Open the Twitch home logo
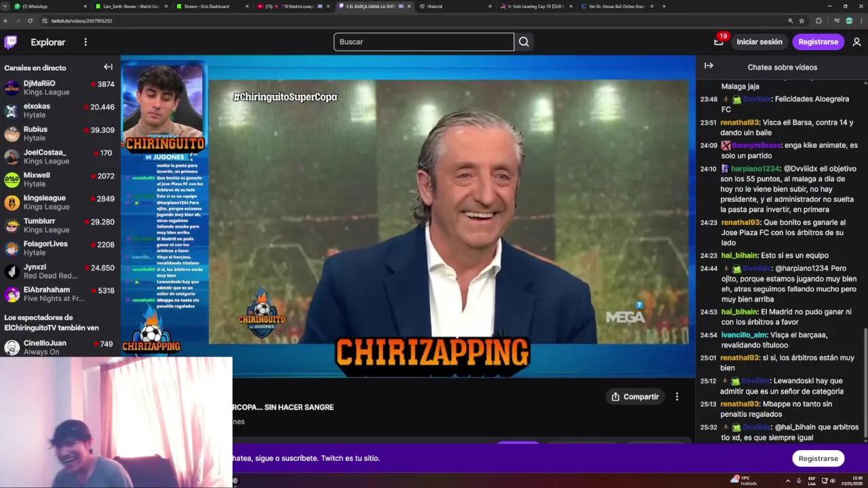The width and height of the screenshot is (868, 488). coord(11,42)
